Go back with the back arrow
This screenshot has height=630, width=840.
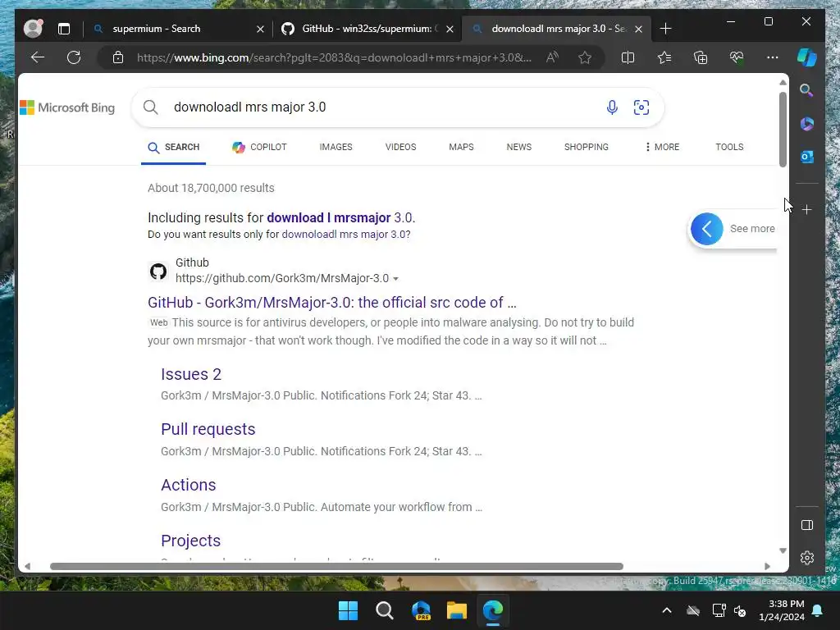tap(37, 57)
